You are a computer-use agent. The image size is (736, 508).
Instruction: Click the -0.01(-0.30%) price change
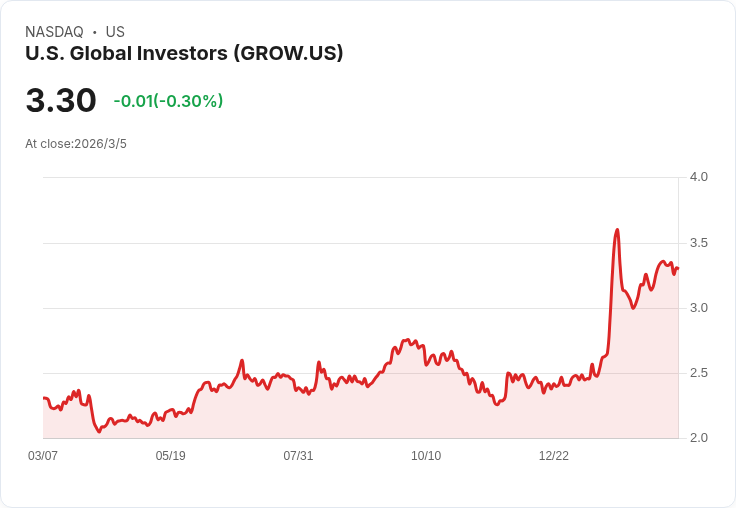coord(168,101)
